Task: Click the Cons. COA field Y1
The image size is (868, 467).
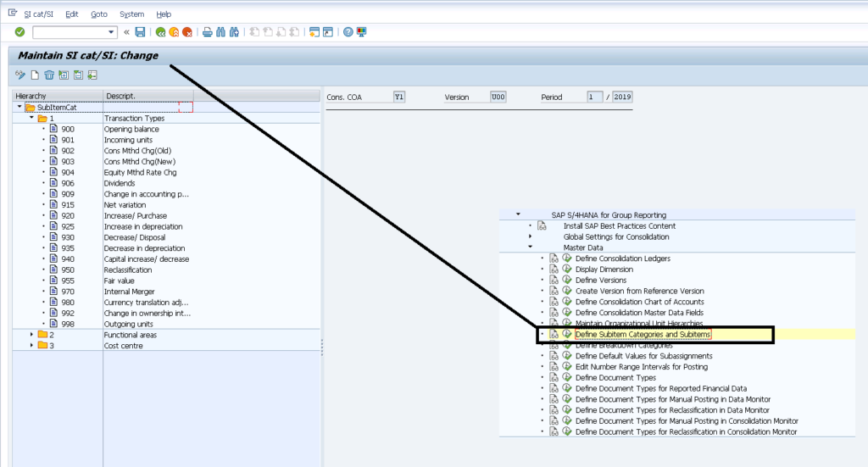Action: point(399,97)
